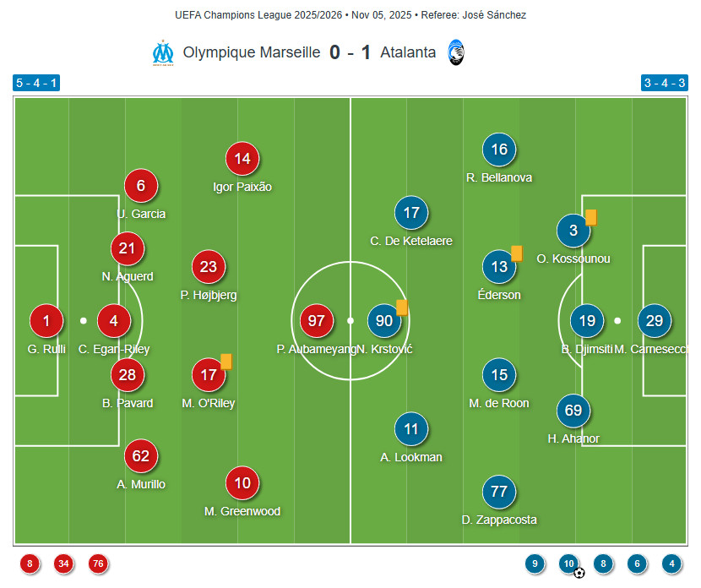The width and height of the screenshot is (701, 588).
Task: Select Aubameyang's number 97 marker
Action: tap(317, 321)
